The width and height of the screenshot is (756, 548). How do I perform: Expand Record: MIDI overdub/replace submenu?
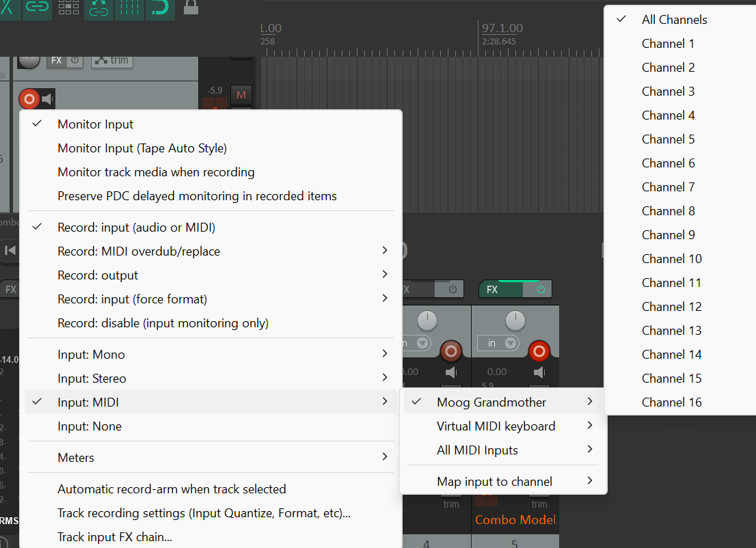coord(211,251)
